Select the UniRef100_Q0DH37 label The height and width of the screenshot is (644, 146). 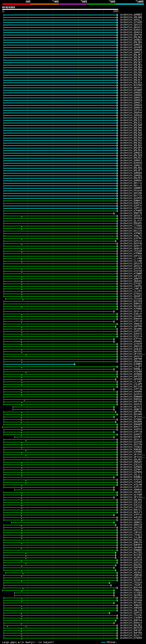coord(131,434)
